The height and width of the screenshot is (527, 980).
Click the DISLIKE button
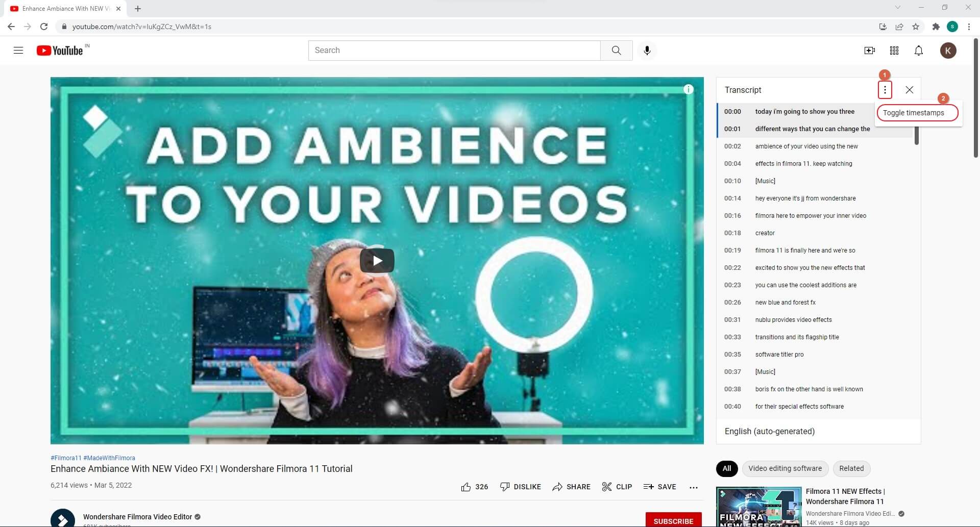click(x=521, y=487)
